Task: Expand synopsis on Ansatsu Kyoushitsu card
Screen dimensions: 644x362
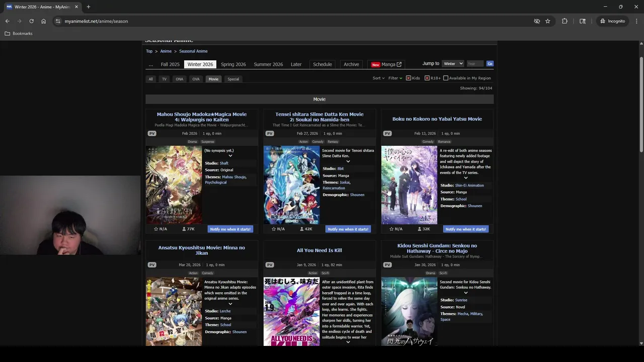Action: (230, 304)
